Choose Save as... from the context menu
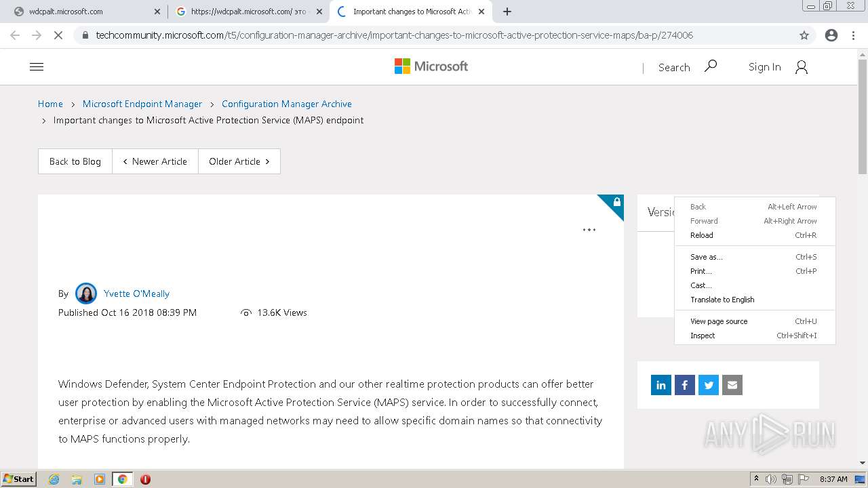 click(755, 257)
